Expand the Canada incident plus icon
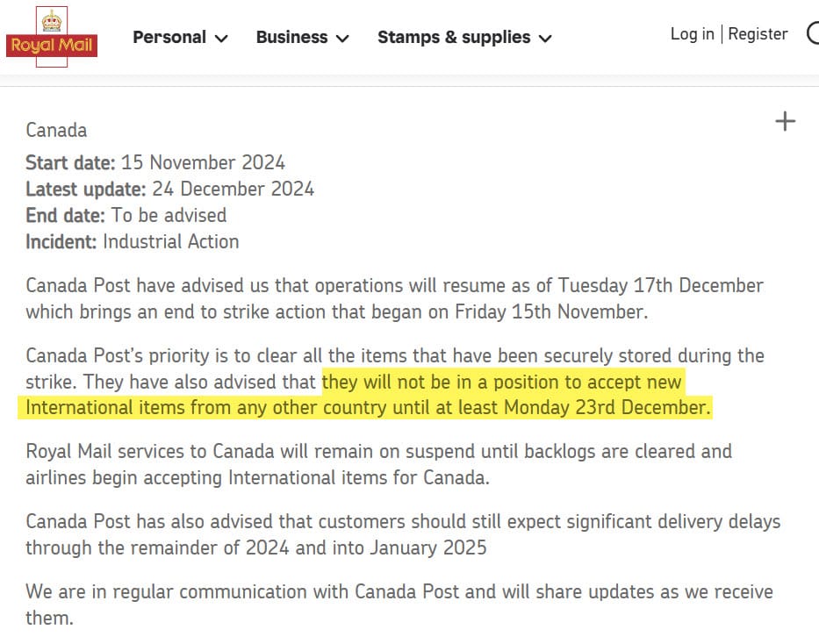The height and width of the screenshot is (644, 819). tap(785, 121)
